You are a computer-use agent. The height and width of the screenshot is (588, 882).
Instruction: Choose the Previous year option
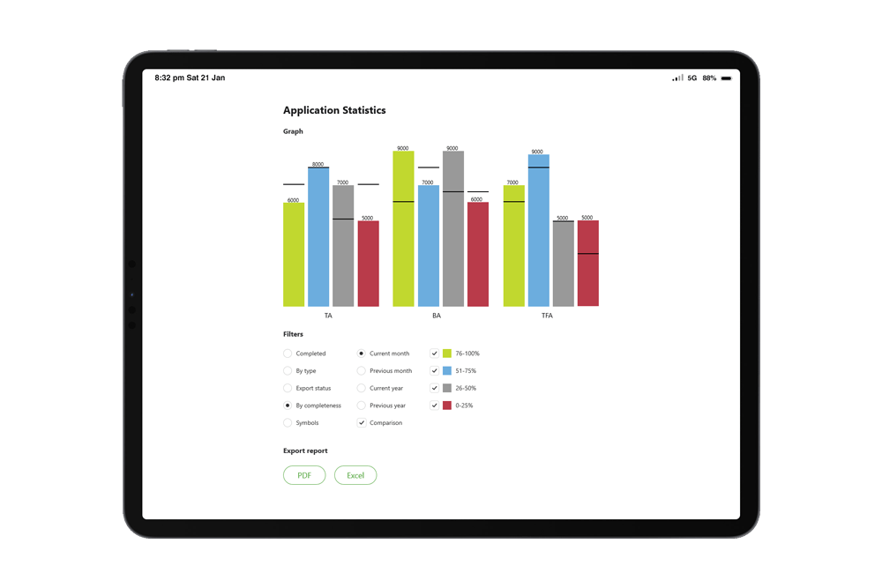(x=361, y=406)
